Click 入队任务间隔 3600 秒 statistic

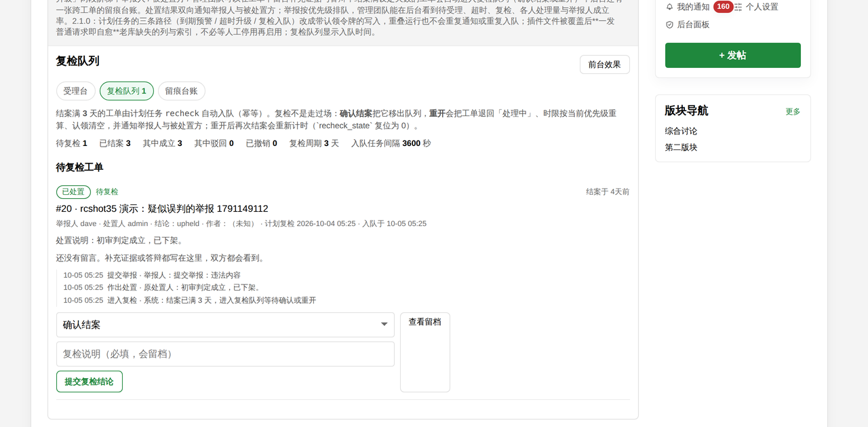(391, 143)
